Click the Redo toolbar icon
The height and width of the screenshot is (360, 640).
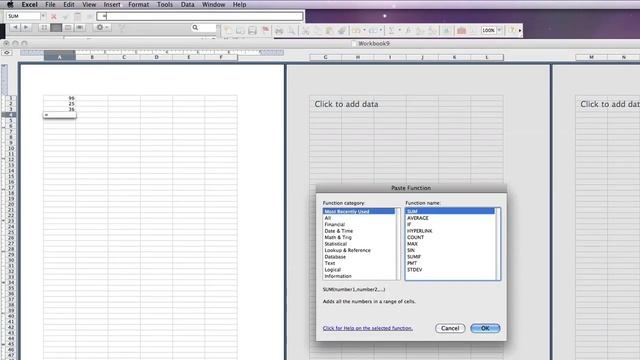[x=373, y=30]
